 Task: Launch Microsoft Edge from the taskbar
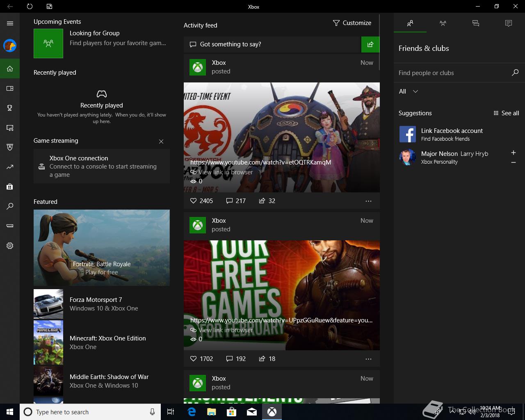point(192,412)
